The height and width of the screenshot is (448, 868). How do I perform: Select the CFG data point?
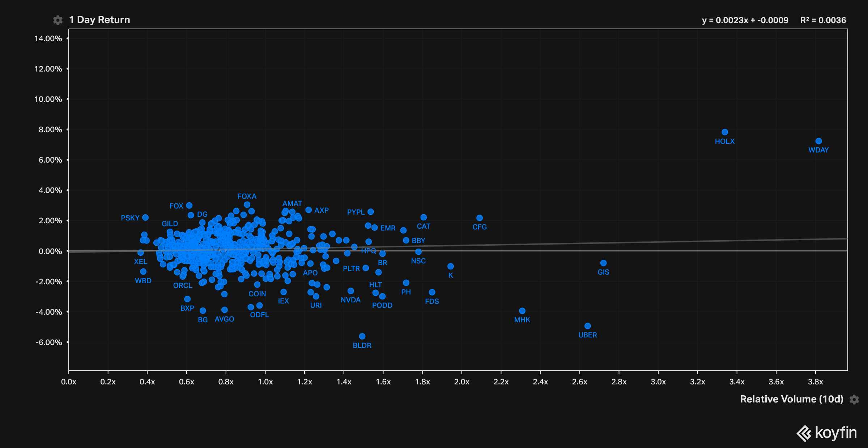[480, 218]
